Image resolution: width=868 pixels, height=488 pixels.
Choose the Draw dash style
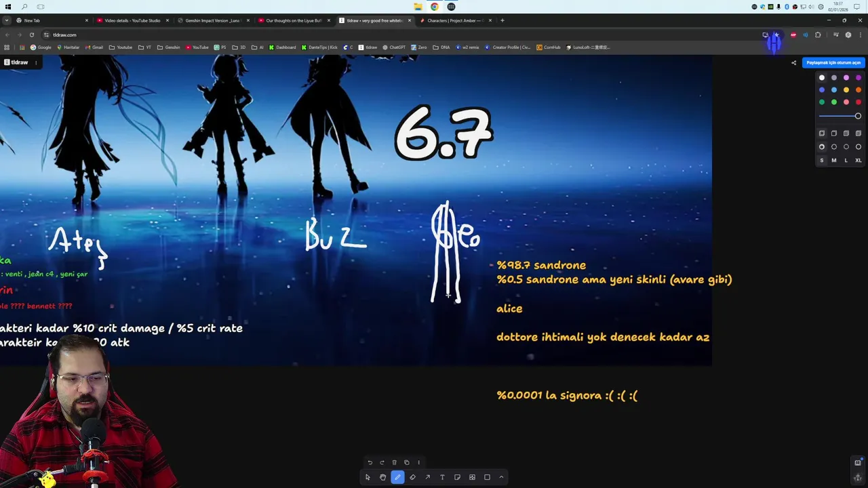[822, 147]
